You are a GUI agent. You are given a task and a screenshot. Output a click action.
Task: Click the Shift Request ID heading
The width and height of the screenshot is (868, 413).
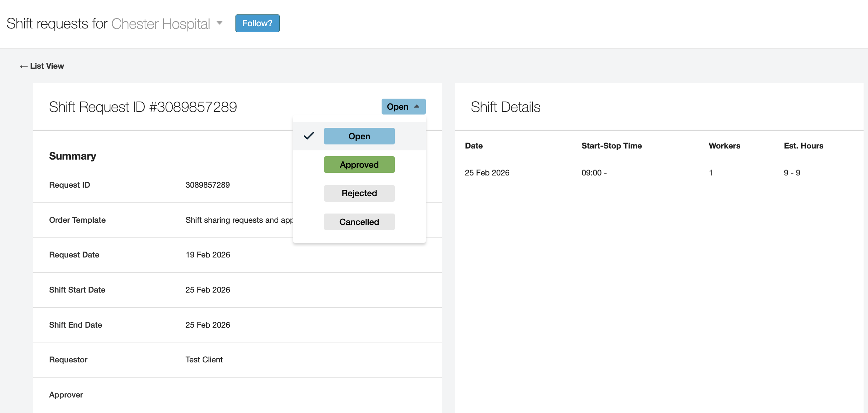point(143,107)
